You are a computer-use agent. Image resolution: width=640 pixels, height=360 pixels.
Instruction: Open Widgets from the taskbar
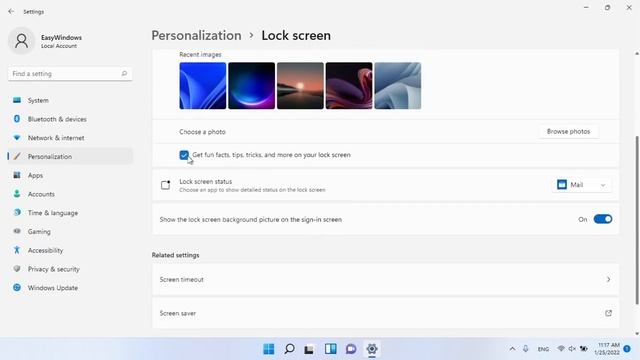click(x=330, y=349)
